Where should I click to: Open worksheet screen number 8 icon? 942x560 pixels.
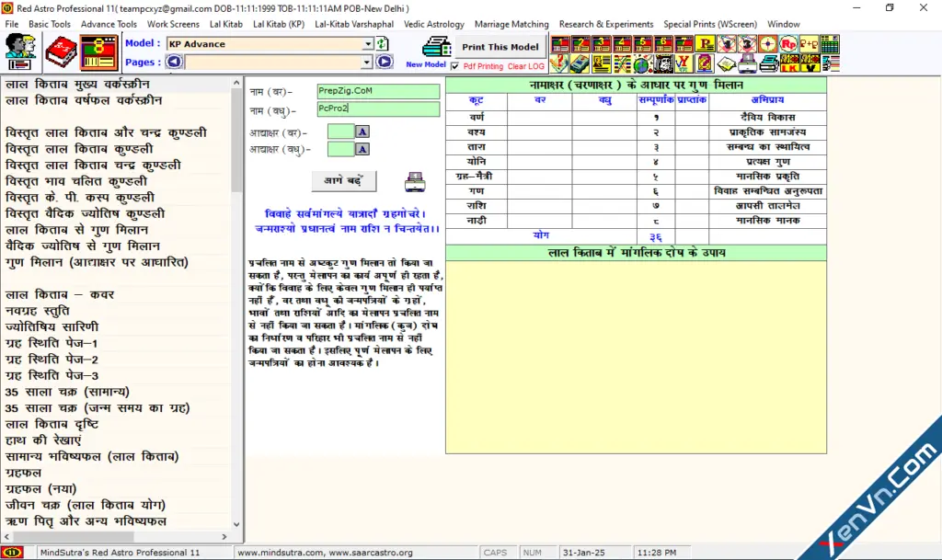(x=99, y=51)
